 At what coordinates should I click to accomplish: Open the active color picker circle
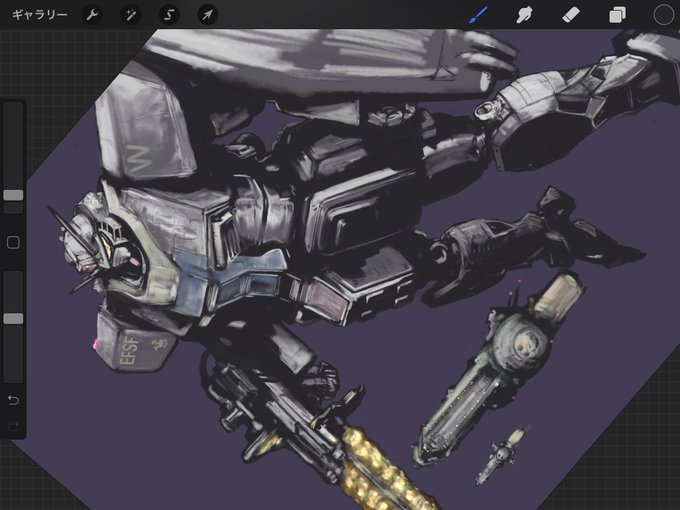(x=663, y=15)
